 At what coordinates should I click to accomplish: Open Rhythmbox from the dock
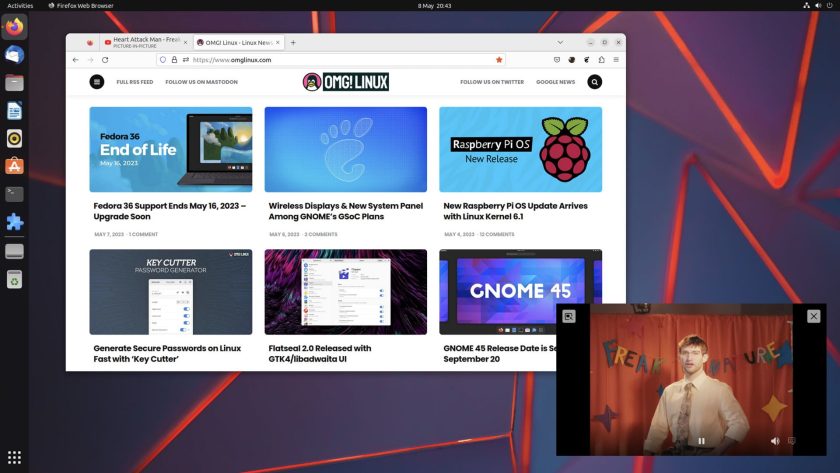(14, 138)
